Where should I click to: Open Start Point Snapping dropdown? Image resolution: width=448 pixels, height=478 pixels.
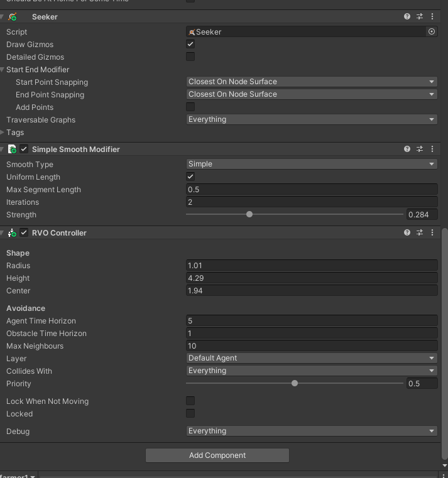pyautogui.click(x=312, y=82)
